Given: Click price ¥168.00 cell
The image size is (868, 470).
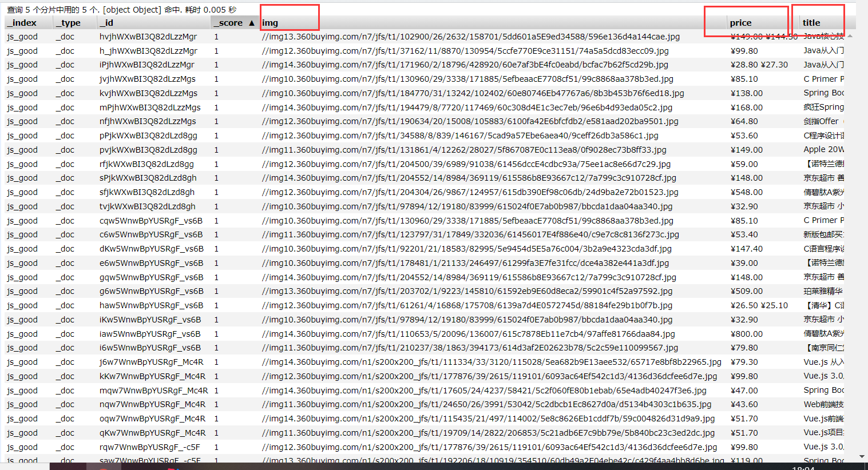Looking at the screenshot, I should click(747, 107).
